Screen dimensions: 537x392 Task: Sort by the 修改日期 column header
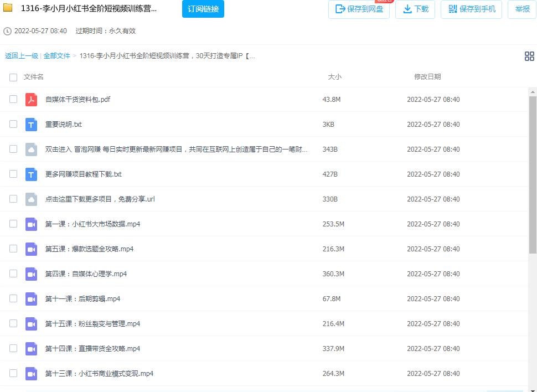pyautogui.click(x=427, y=77)
